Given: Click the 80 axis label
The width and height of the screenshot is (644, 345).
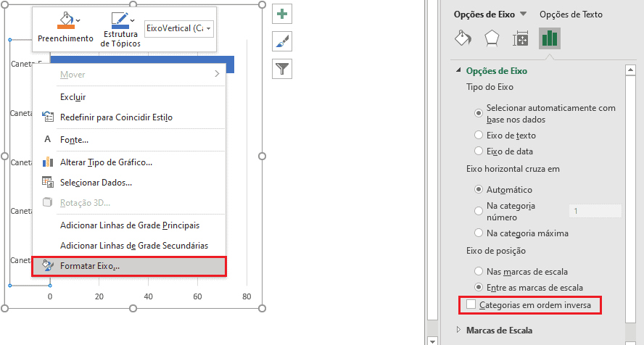Looking at the screenshot, I should [x=247, y=296].
